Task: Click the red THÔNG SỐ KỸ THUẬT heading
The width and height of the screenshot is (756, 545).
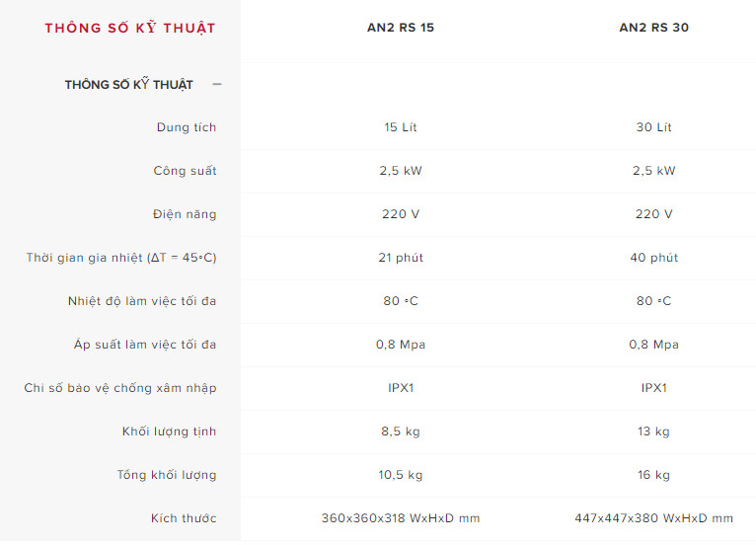Action: [x=129, y=28]
